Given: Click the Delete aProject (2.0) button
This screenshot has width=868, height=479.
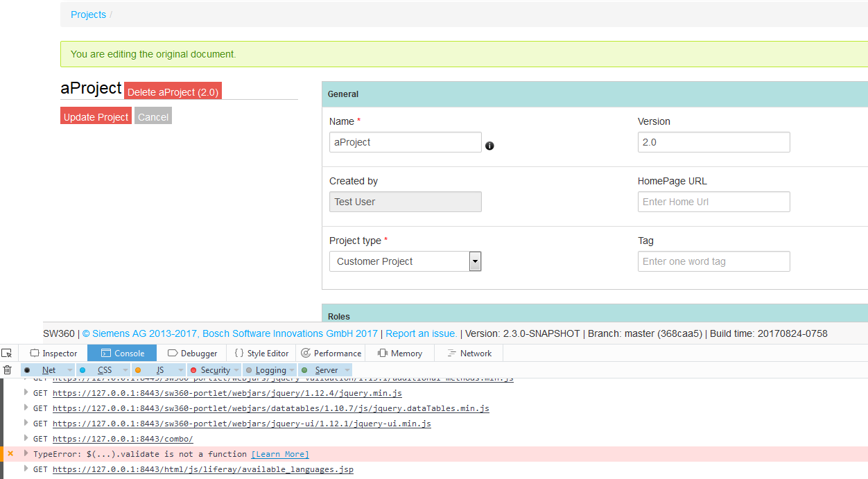Looking at the screenshot, I should pyautogui.click(x=173, y=92).
